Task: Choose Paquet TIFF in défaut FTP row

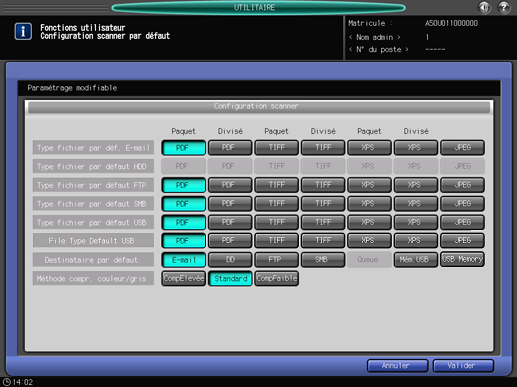Action: 276,185
